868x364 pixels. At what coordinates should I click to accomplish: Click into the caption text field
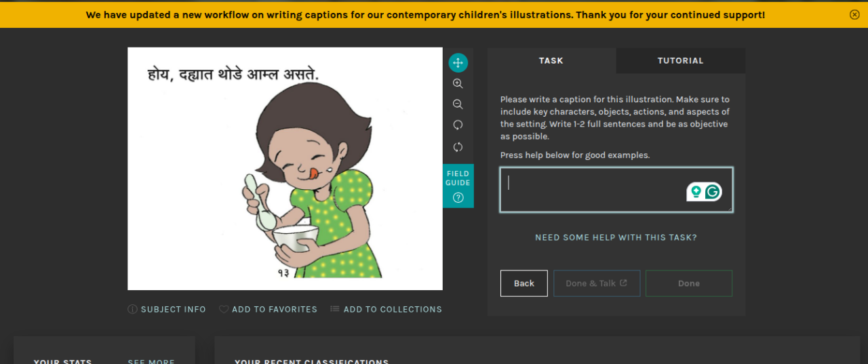(x=616, y=190)
